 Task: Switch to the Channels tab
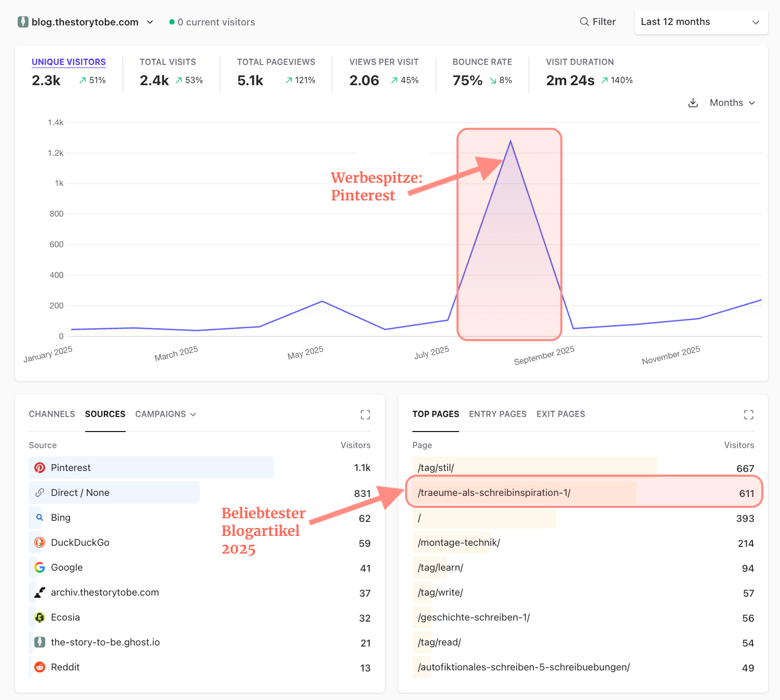click(51, 414)
